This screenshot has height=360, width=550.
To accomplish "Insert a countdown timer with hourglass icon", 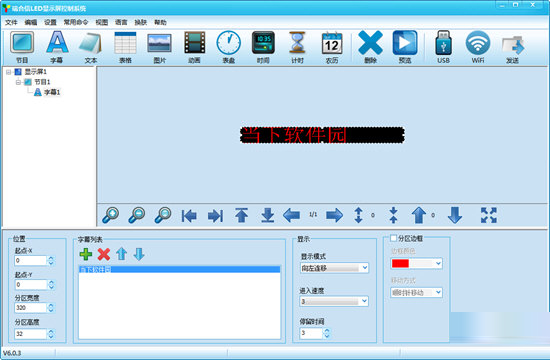I will click(297, 47).
